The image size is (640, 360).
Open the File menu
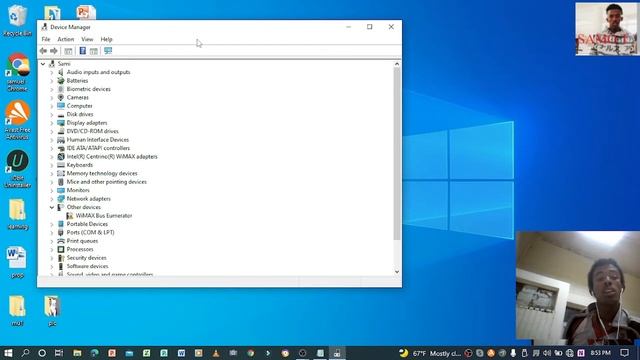click(46, 39)
